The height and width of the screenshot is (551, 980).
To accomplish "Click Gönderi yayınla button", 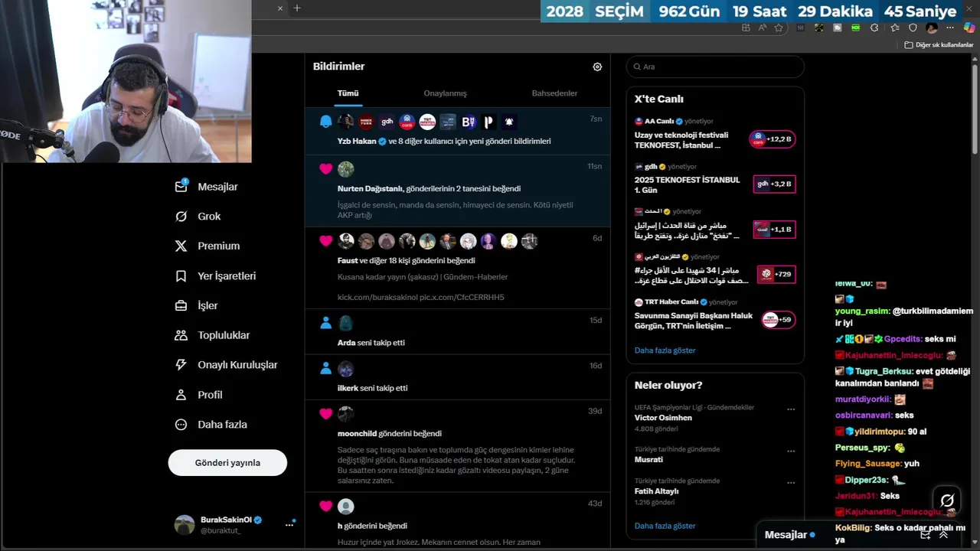I will pyautogui.click(x=227, y=463).
